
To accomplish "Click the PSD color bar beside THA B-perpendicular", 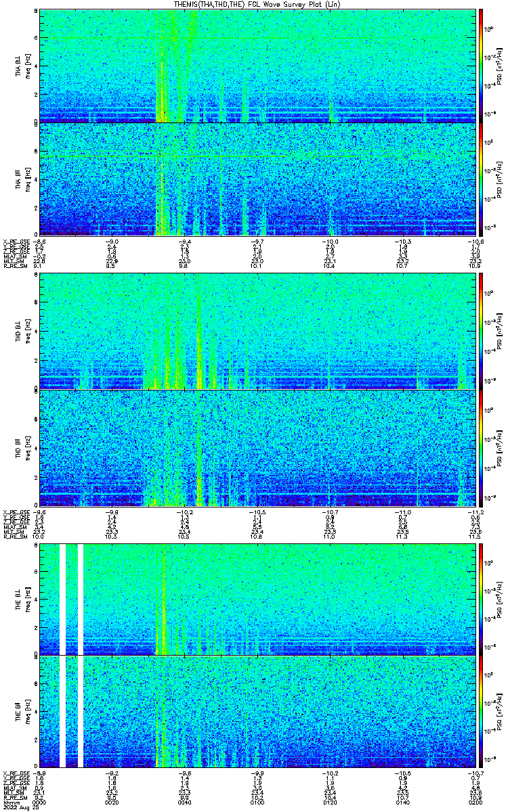I will 481,66.
